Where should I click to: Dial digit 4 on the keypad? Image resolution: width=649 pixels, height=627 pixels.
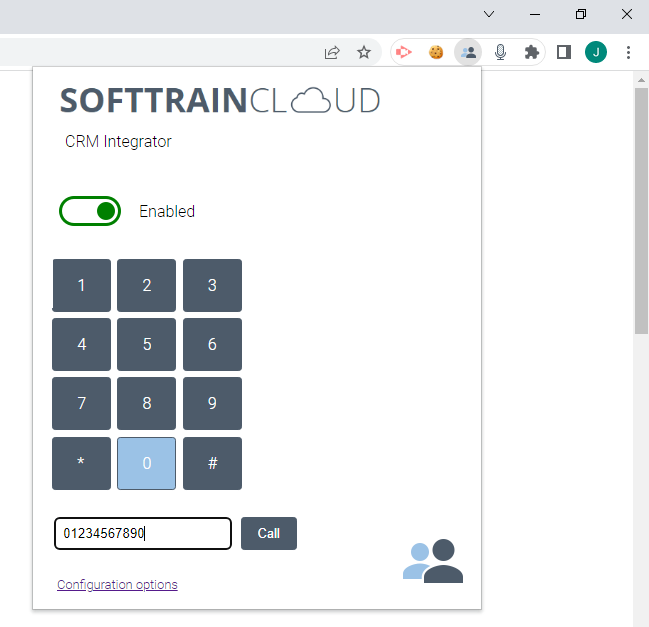82,344
